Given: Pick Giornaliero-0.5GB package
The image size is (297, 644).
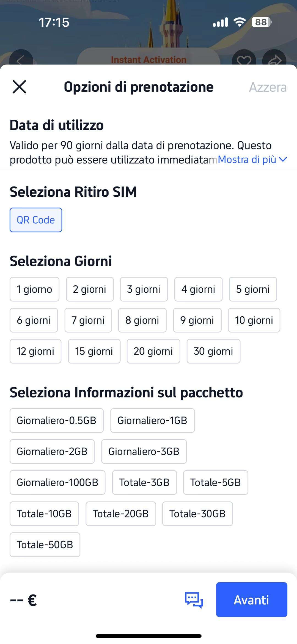Looking at the screenshot, I should [56, 421].
